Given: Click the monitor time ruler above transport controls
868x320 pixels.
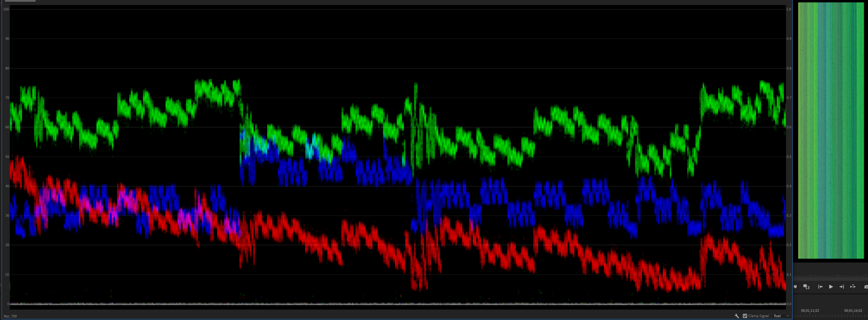Looking at the screenshot, I should pos(830,275).
